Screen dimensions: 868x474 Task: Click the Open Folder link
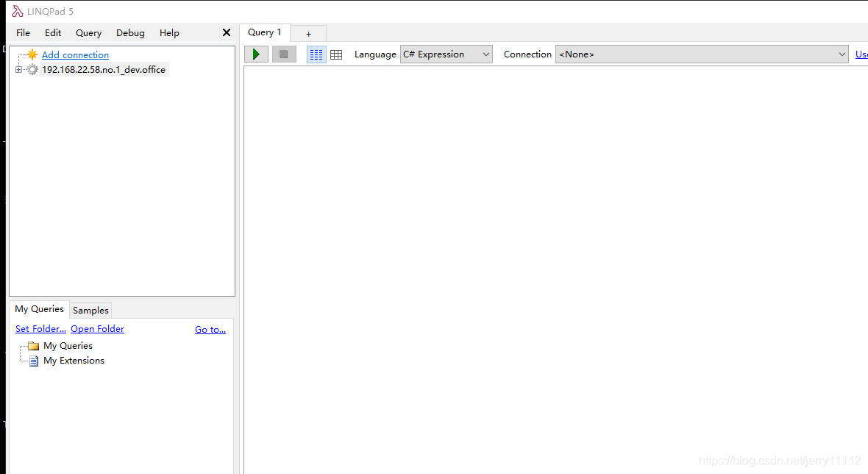pyautogui.click(x=97, y=329)
